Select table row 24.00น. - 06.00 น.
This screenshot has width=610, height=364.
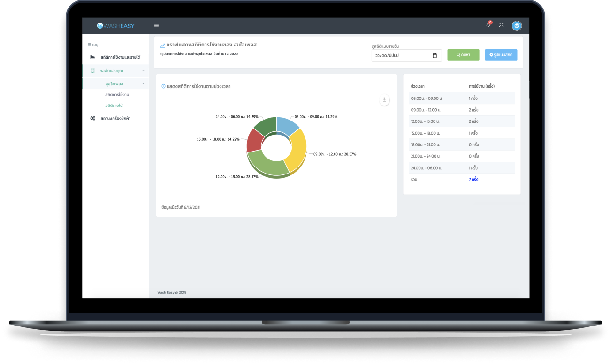click(462, 168)
